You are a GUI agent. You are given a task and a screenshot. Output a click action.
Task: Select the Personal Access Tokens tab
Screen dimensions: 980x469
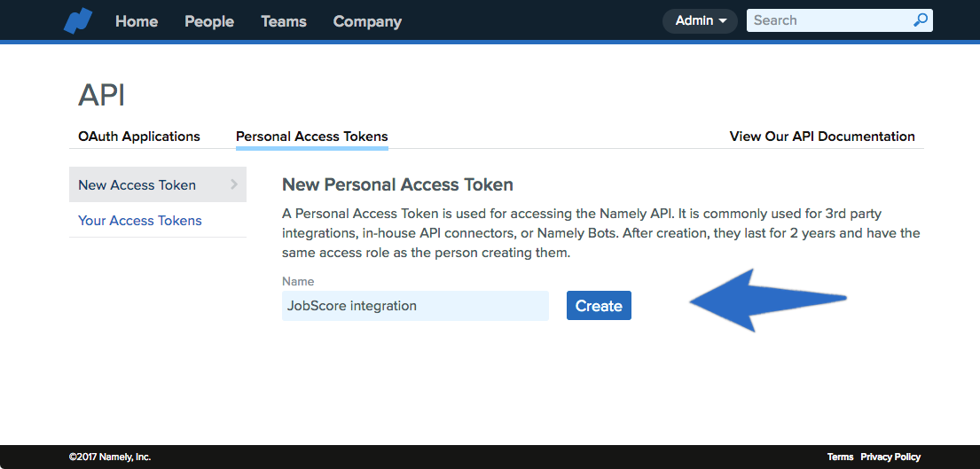pos(312,137)
